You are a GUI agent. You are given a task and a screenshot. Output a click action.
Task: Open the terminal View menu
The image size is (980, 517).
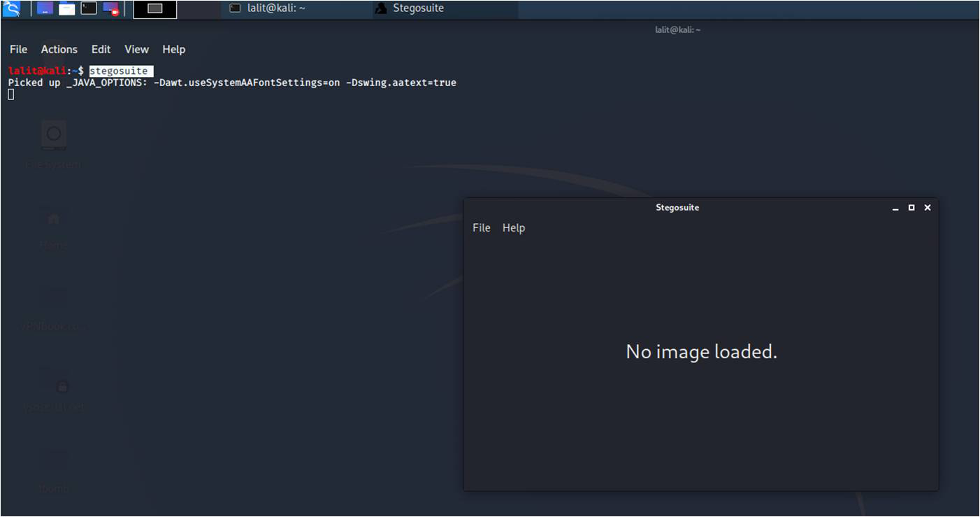coord(136,49)
